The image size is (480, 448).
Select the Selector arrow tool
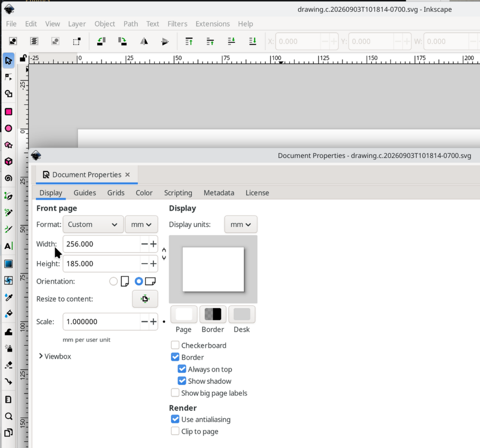[9, 60]
